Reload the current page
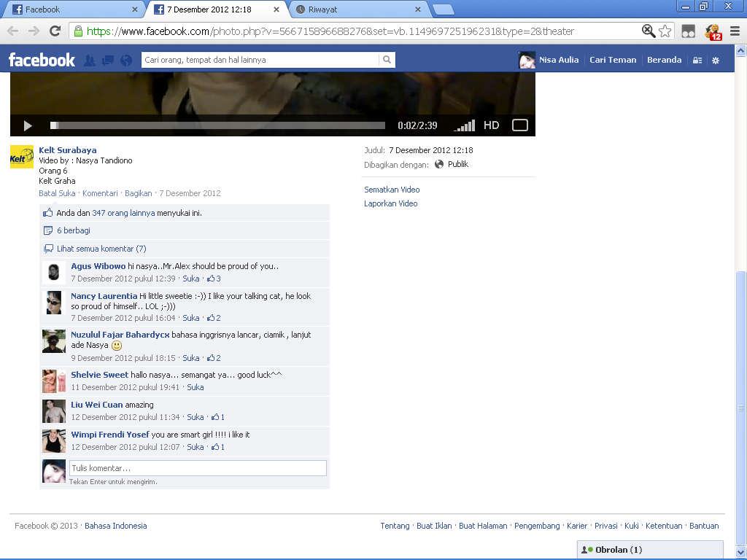 [x=55, y=31]
